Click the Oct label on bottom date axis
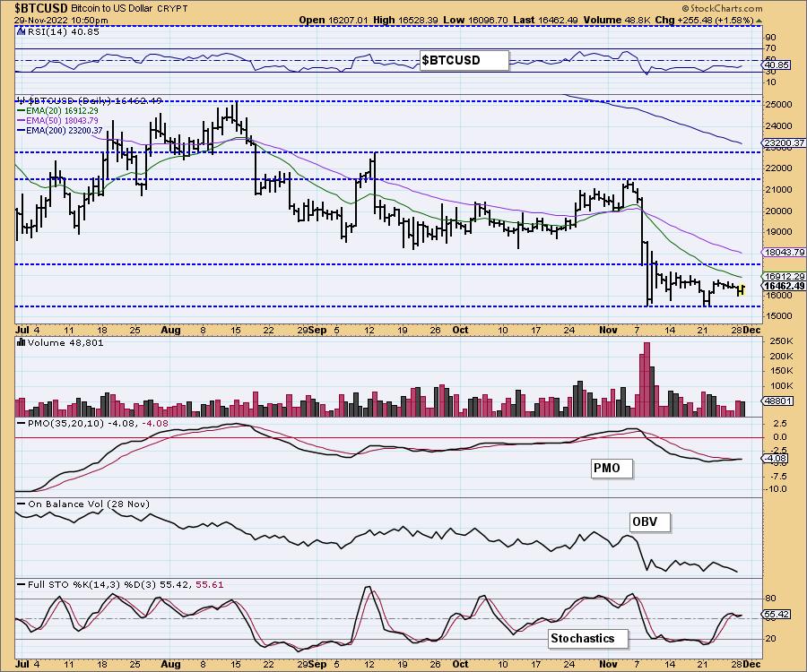 (461, 664)
